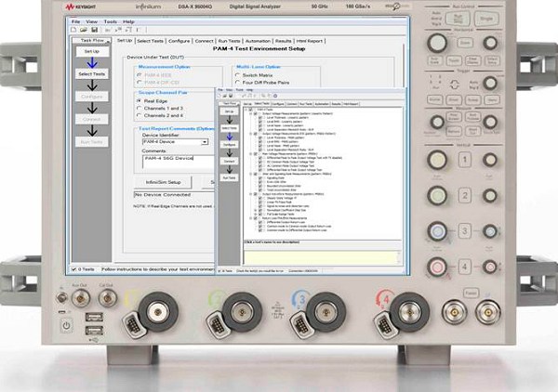Choose Channels 2 and 4 pair
Image resolution: width=558 pixels, height=392 pixels.
[x=139, y=115]
